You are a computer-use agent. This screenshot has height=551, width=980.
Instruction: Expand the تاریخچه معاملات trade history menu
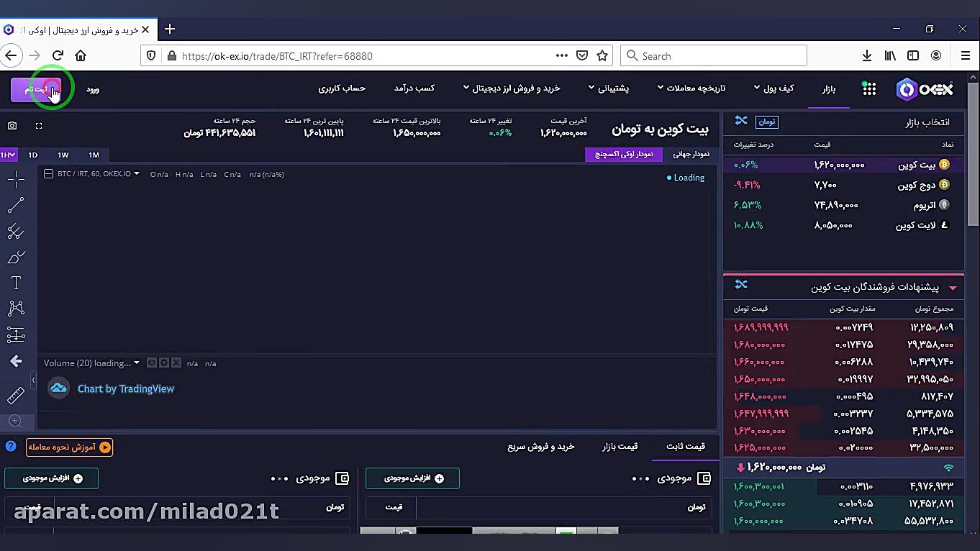[691, 88]
